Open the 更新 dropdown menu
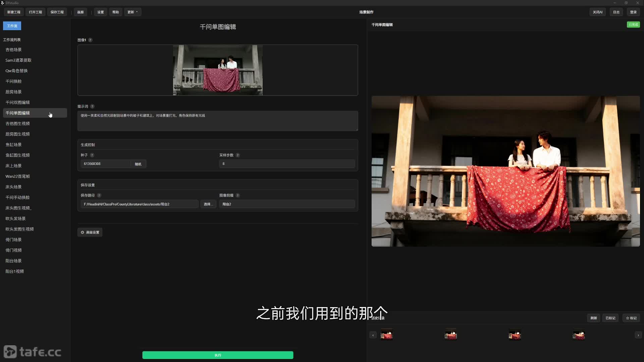Viewport: 644px width, 362px height. pos(132,12)
